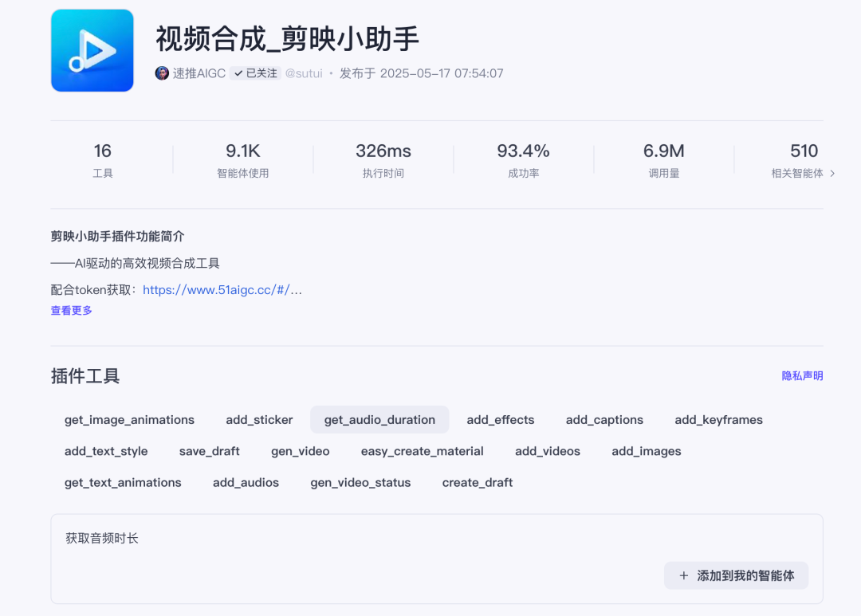Click the 93.4% 成功率 statistic
The width and height of the screenshot is (861, 616).
tap(523, 159)
